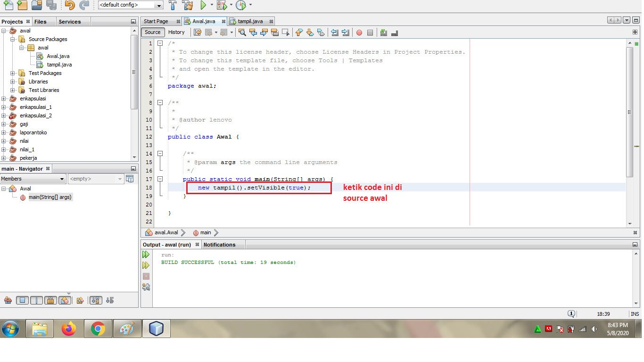Click the History button in editor toolbar

click(x=176, y=32)
